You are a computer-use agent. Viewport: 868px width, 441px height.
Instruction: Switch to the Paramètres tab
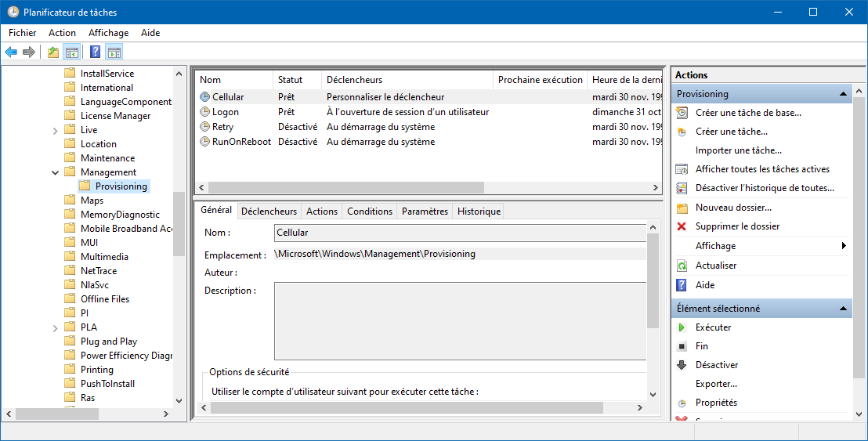(x=425, y=211)
